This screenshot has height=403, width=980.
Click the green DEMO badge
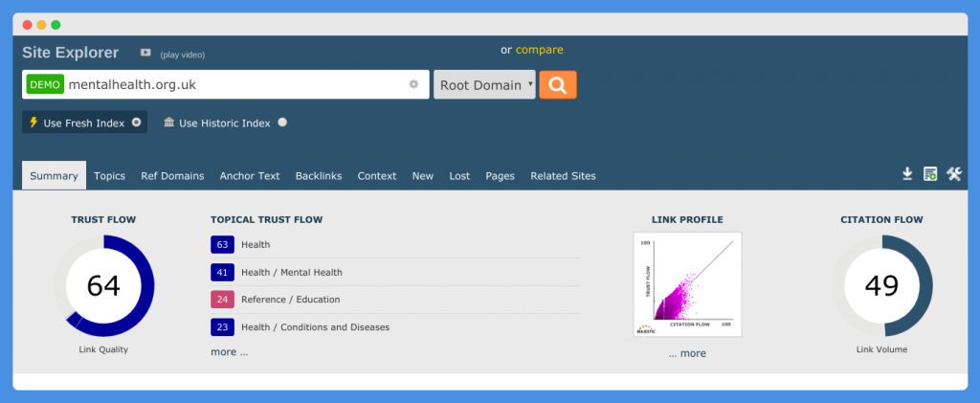[45, 84]
